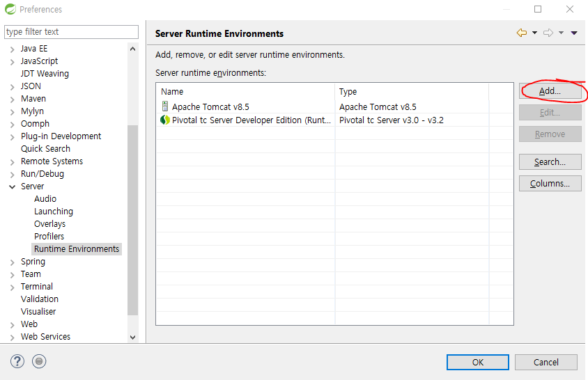Screen dimensions: 588x380
Task: Open the Overlays page under Server
Action: pos(49,223)
